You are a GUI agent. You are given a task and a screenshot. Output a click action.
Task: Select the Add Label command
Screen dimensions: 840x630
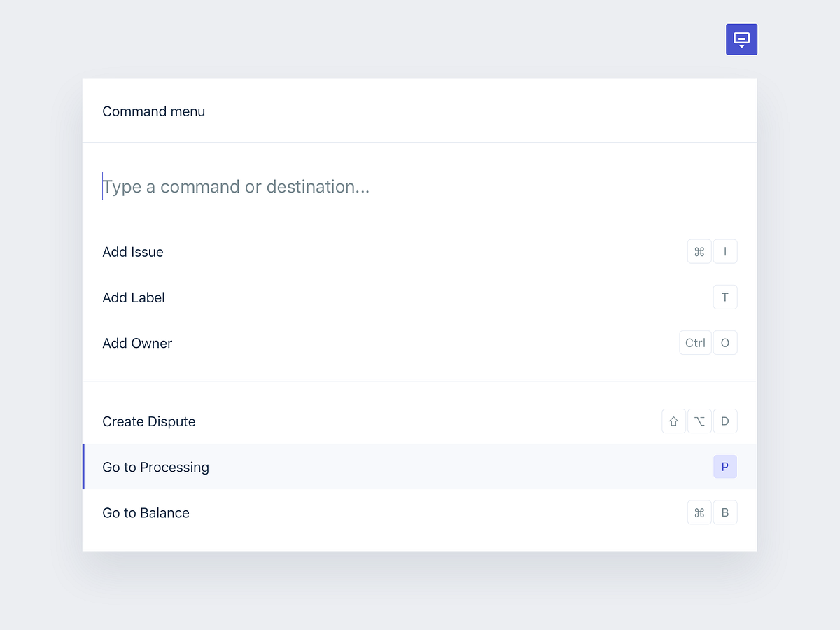tap(420, 297)
